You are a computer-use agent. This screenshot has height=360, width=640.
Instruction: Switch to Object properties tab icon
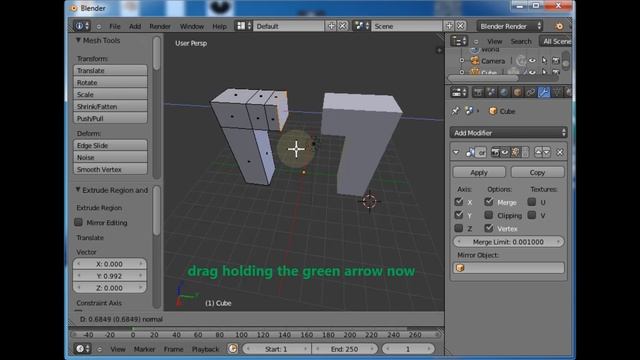coord(518,92)
